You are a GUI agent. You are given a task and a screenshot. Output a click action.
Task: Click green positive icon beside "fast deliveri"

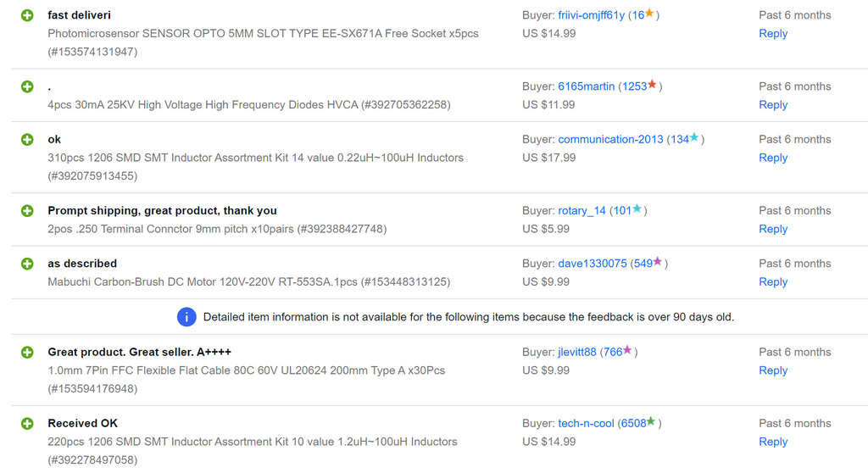click(x=27, y=15)
